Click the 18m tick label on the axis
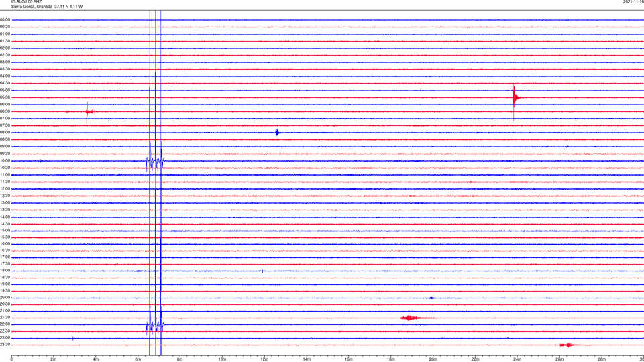The image size is (644, 362). (x=391, y=359)
